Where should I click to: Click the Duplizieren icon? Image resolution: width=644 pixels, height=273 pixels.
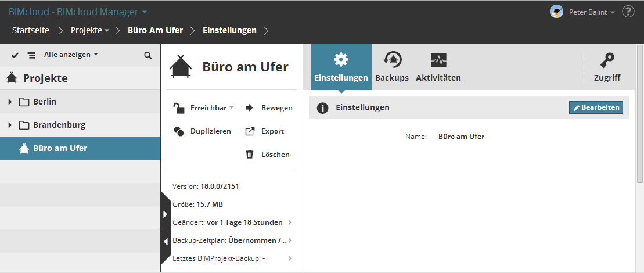[x=179, y=131]
